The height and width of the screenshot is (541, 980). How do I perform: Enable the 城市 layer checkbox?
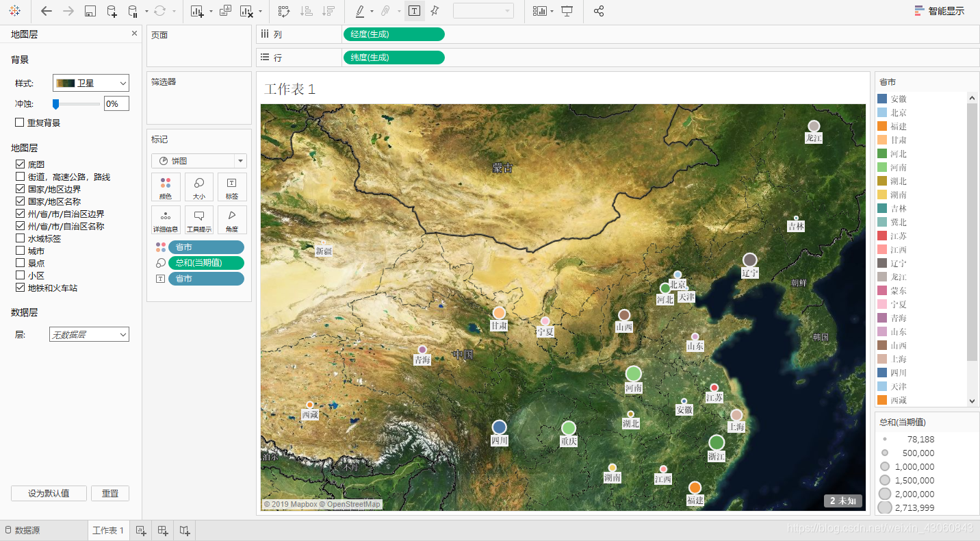click(20, 251)
